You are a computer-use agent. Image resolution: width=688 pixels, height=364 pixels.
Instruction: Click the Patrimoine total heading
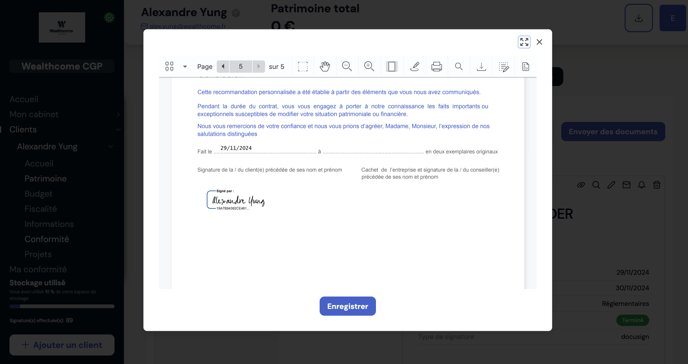coord(315,9)
